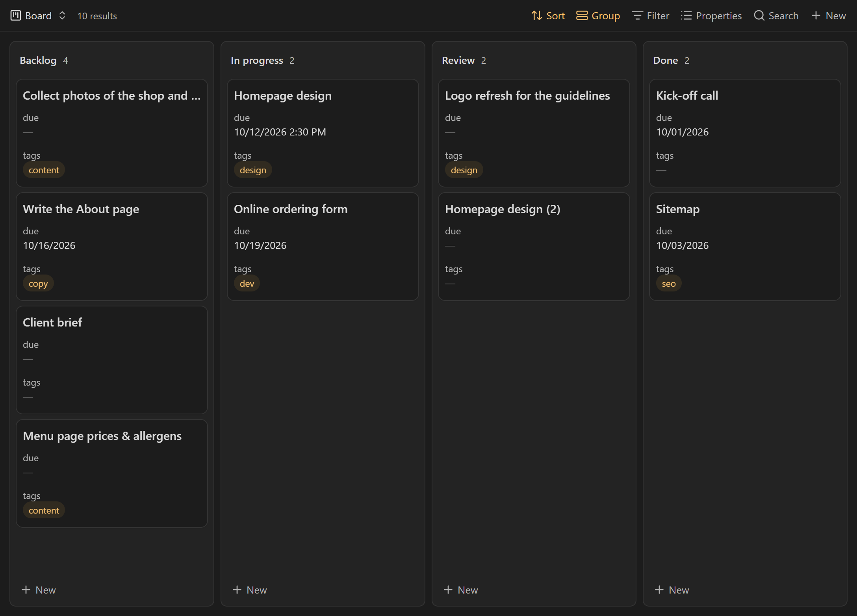
Task: Open the Group menu
Action: coord(598,16)
